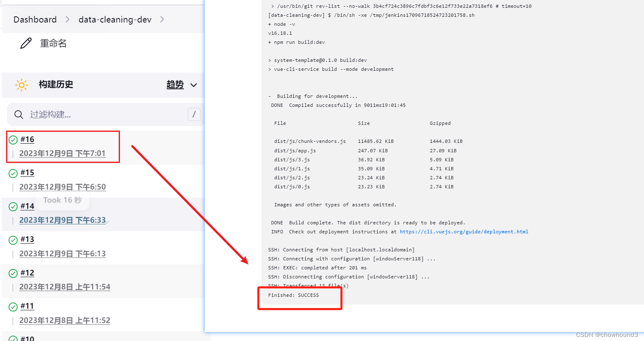Click the date 2023年12月9日 下午6:13
The image size is (644, 341).
[x=62, y=254]
